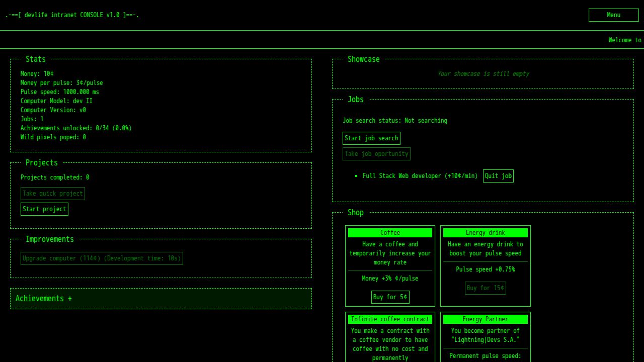Click Take job oportunity button
This screenshot has width=644, height=362.
pos(376,154)
